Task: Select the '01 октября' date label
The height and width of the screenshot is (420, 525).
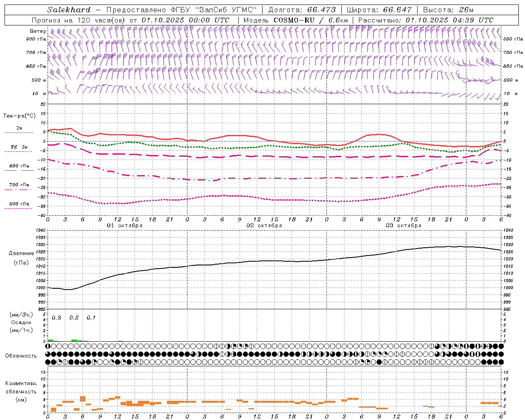Action: tap(125, 226)
